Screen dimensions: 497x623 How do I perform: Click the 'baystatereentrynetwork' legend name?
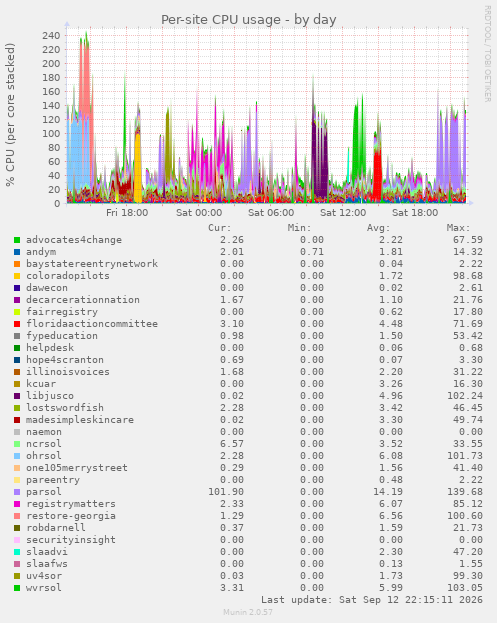click(92, 264)
